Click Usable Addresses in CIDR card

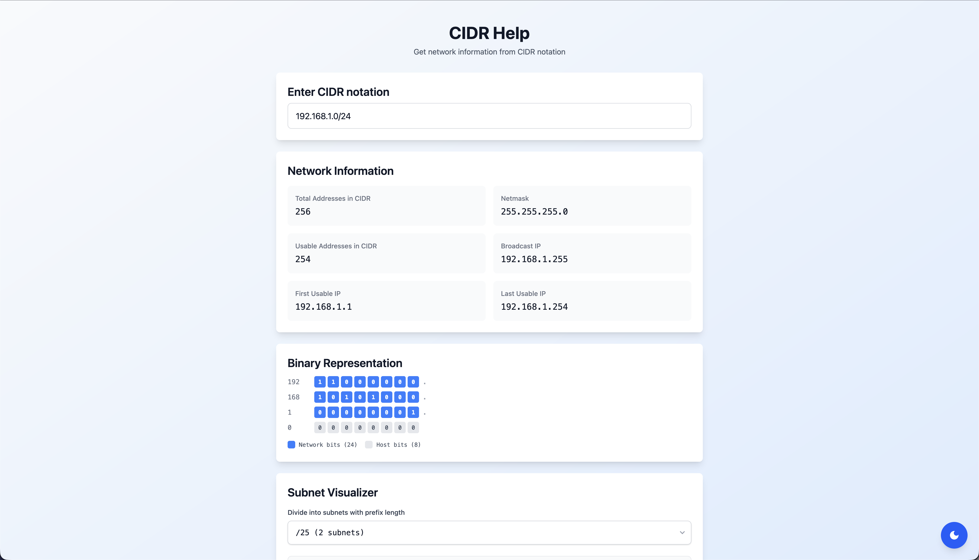pyautogui.click(x=386, y=253)
